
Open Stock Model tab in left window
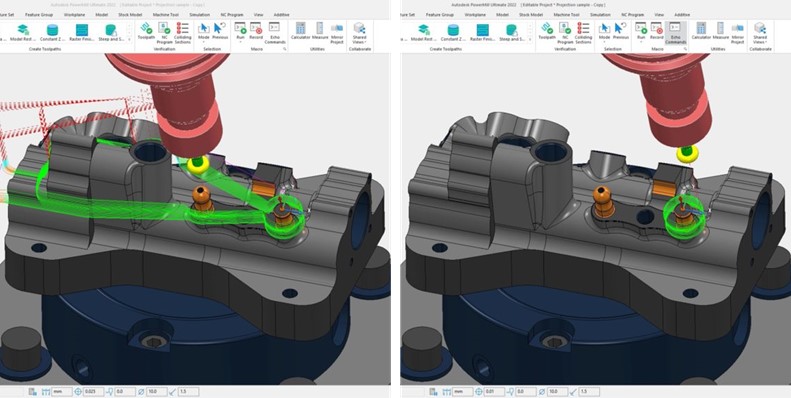coord(130,15)
